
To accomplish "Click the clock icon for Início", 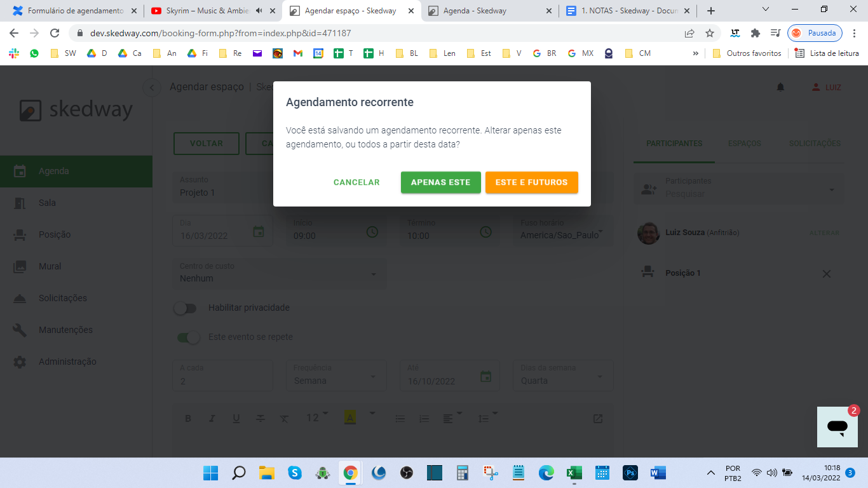I will click(372, 231).
